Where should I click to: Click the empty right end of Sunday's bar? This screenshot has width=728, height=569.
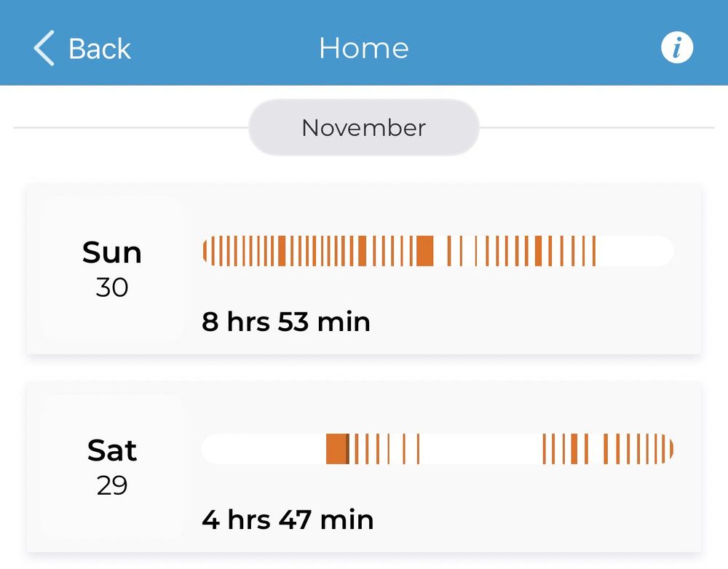[635, 250]
